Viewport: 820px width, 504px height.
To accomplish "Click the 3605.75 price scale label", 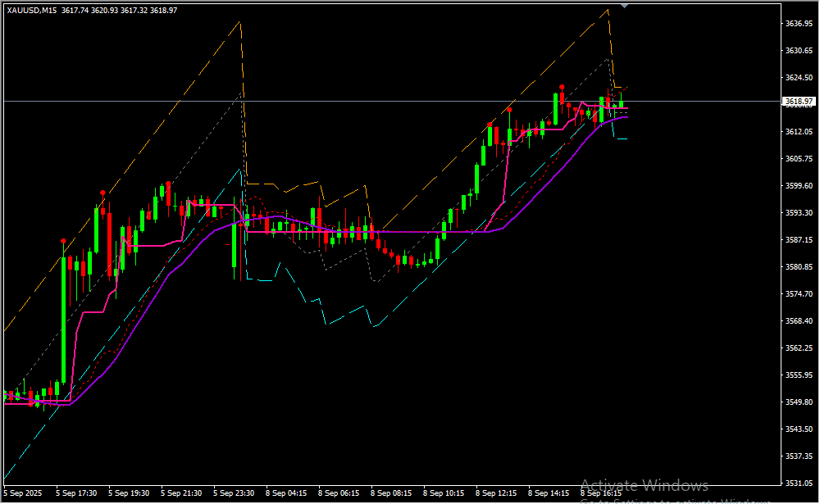I will coord(797,159).
